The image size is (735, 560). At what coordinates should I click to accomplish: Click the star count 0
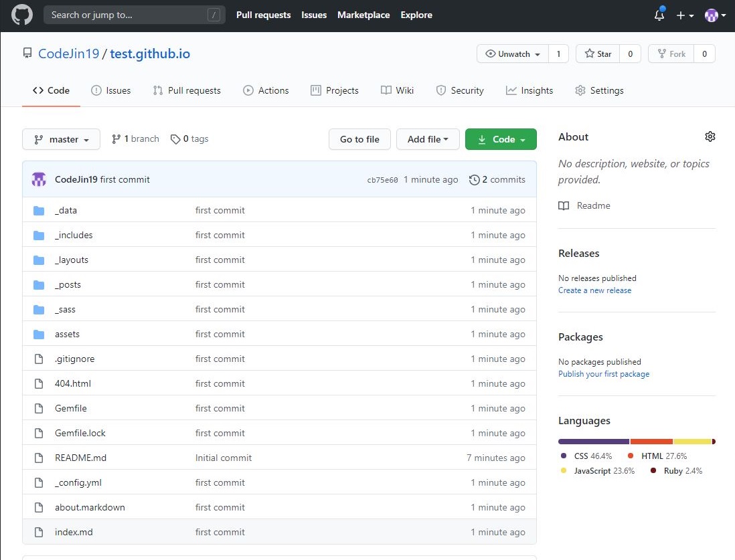tap(630, 54)
